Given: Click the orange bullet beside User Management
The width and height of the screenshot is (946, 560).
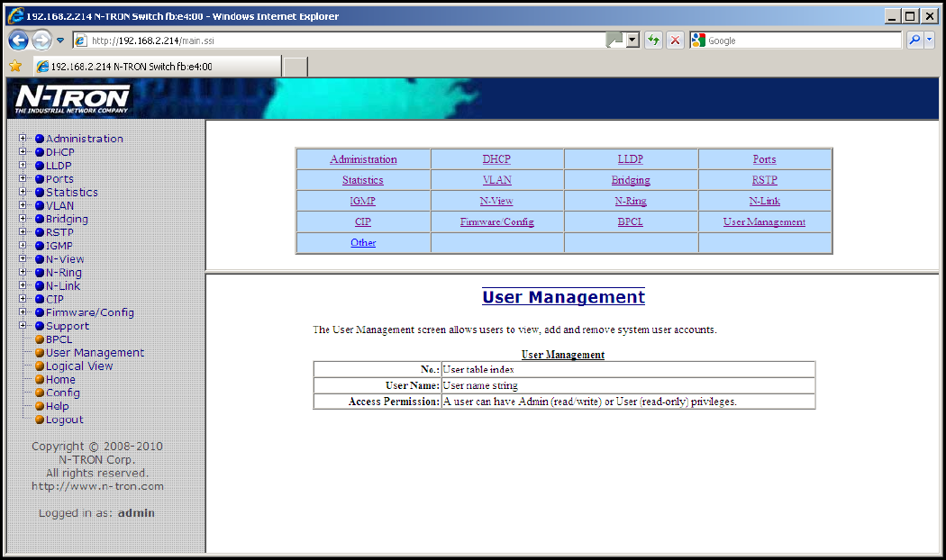Looking at the screenshot, I should 40,353.
